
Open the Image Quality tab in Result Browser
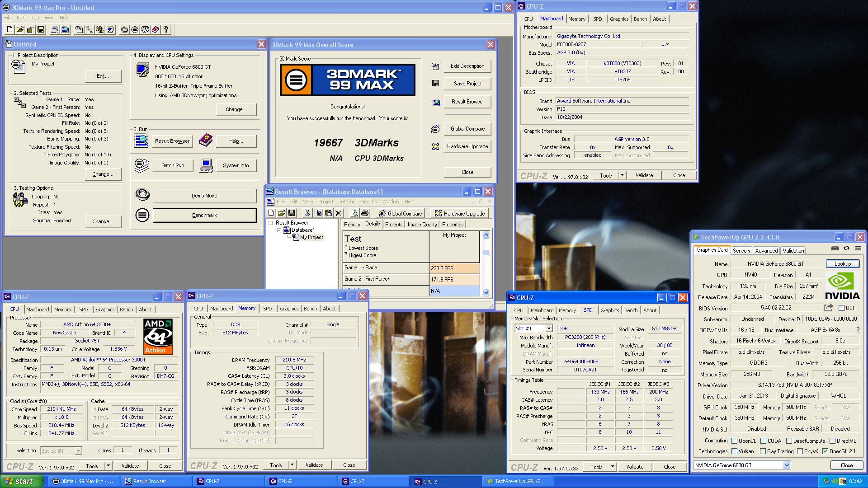click(422, 225)
